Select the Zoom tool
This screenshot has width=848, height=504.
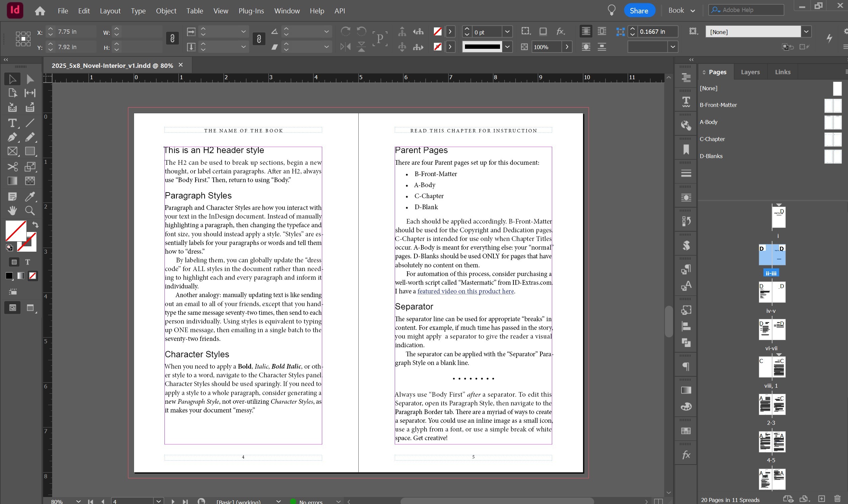[x=30, y=211]
